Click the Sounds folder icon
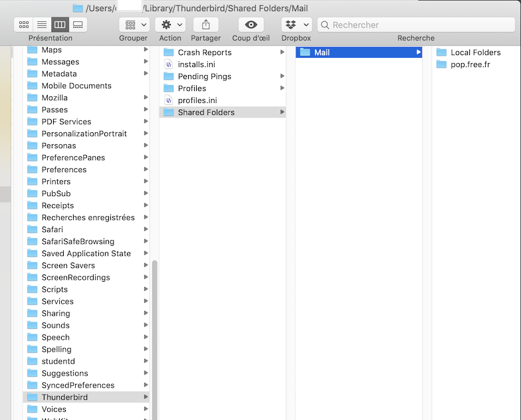The width and height of the screenshot is (521, 420). tap(32, 324)
